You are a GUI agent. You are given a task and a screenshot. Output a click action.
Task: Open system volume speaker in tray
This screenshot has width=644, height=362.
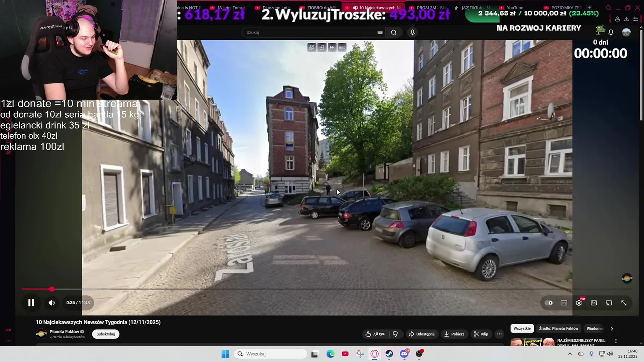pos(610,354)
